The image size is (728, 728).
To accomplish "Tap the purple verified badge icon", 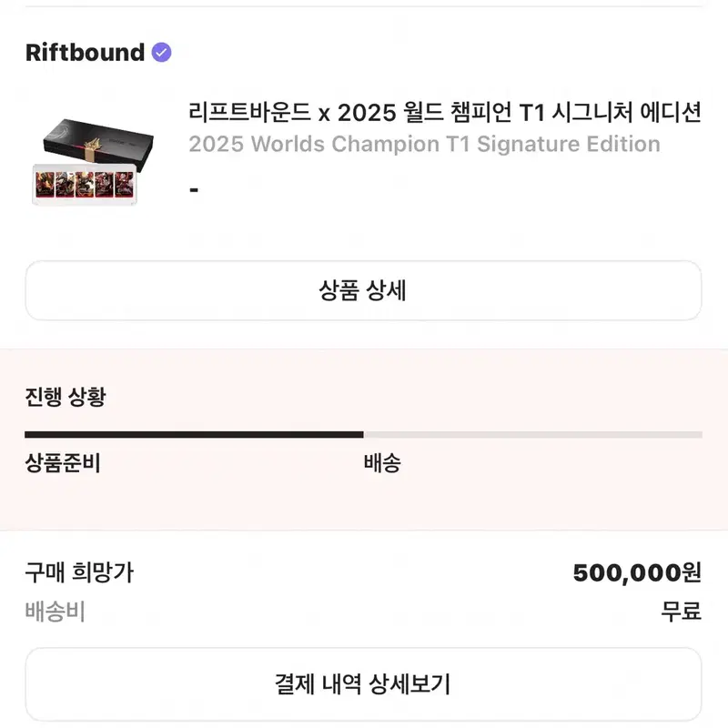I will point(161,52).
